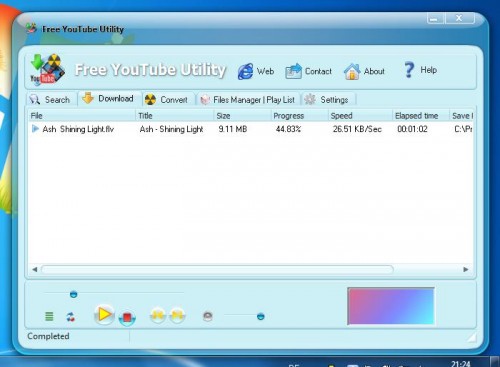500x367 pixels.
Task: Click the '26.51 KB/Sec' speed value
Action: pos(357,129)
